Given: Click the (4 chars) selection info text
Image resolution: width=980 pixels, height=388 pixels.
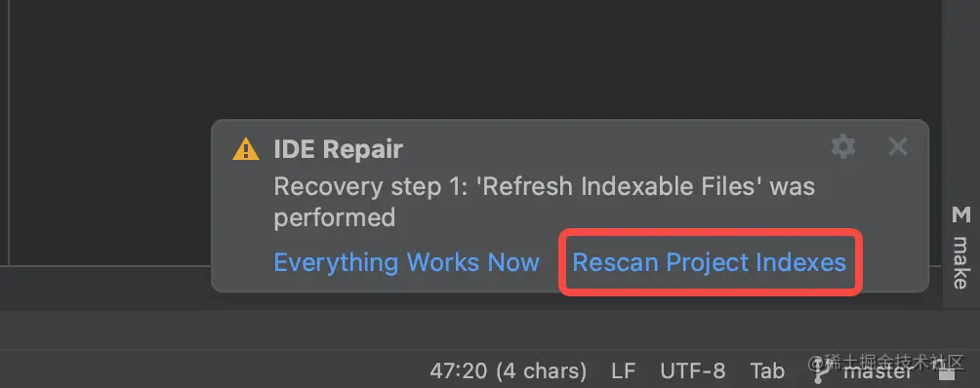Looking at the screenshot, I should [x=542, y=371].
